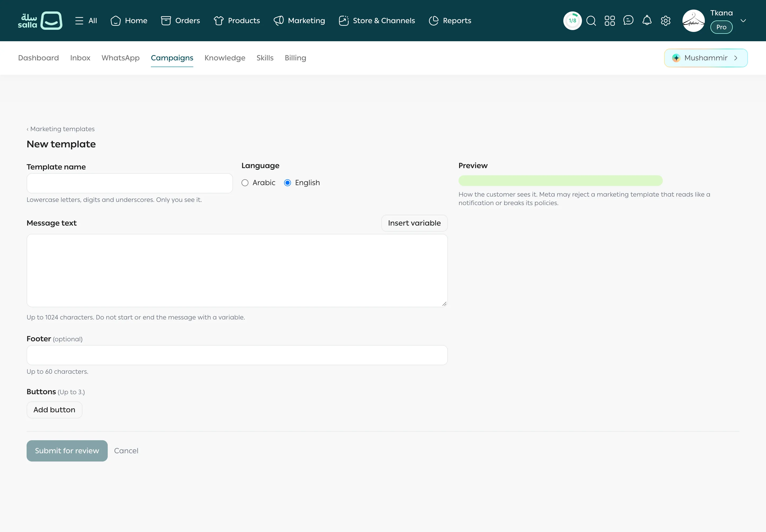Click the 1/8 setup progress circle
766x532 pixels.
tap(572, 21)
